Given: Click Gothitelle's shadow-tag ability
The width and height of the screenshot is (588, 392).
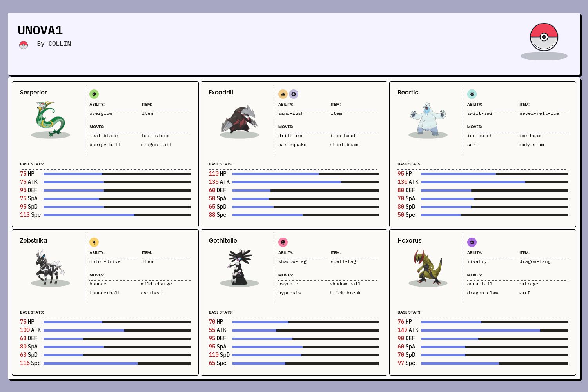Looking at the screenshot, I should coord(292,262).
